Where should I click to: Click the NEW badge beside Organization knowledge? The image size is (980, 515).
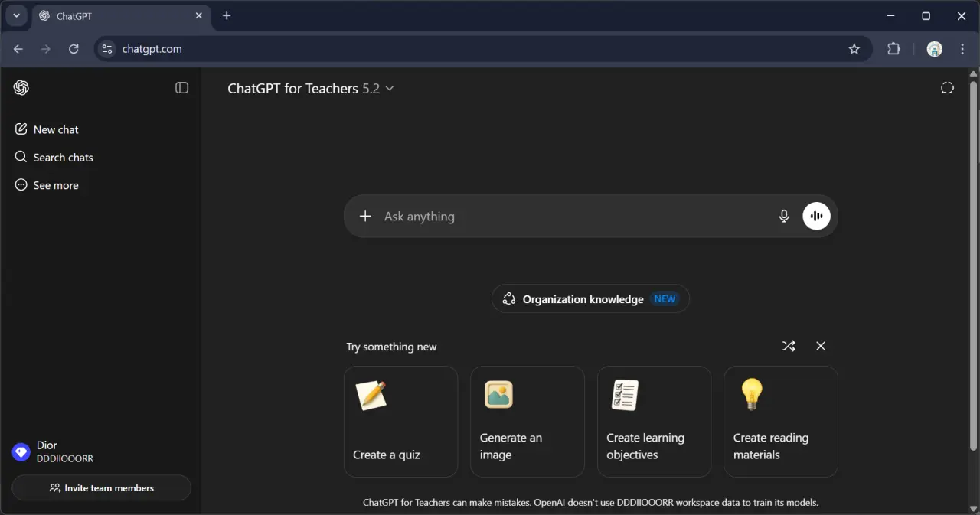coord(665,299)
